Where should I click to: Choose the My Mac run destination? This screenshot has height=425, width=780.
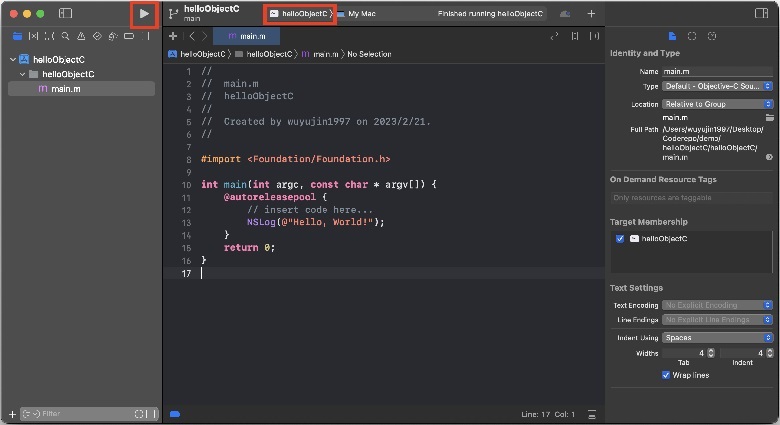pyautogui.click(x=356, y=14)
